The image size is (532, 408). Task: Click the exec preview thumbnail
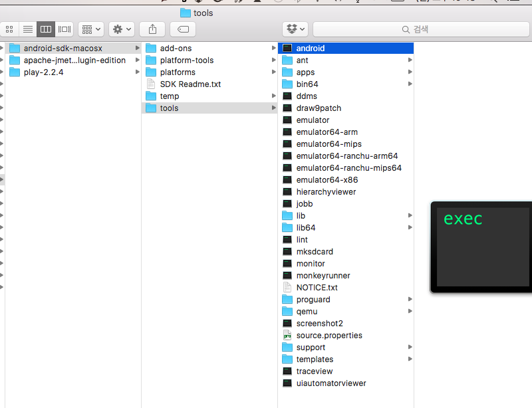[x=481, y=247]
